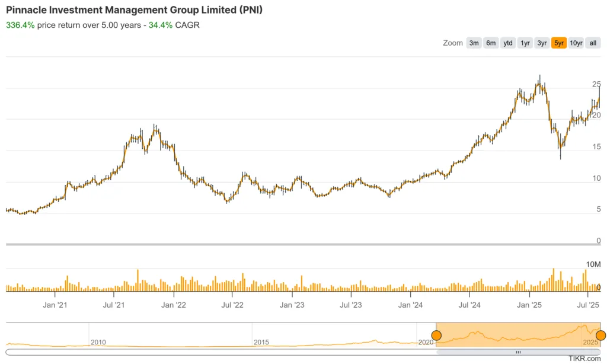Click the right navigator range handle
This screenshot has height=364, width=607.
[600, 336]
